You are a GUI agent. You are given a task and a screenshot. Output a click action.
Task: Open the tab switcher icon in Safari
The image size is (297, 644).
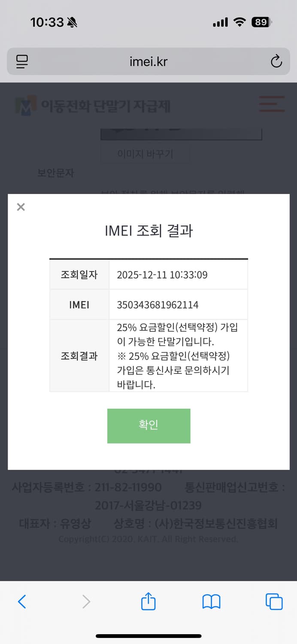click(x=273, y=601)
